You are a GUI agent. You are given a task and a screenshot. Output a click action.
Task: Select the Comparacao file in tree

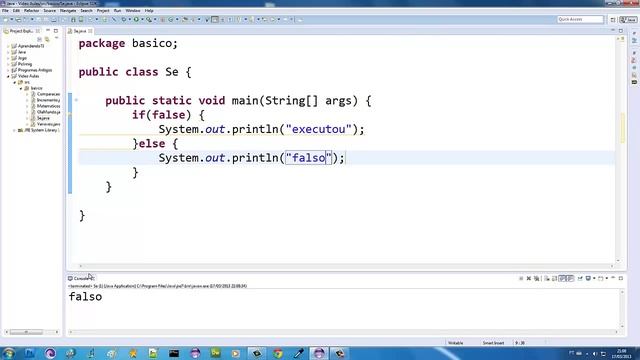tap(48, 94)
